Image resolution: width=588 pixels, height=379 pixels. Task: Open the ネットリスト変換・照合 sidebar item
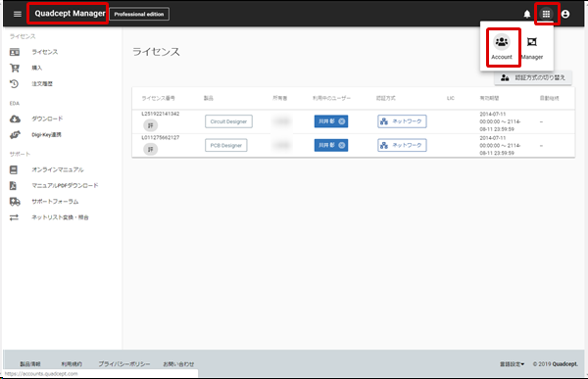coord(60,217)
